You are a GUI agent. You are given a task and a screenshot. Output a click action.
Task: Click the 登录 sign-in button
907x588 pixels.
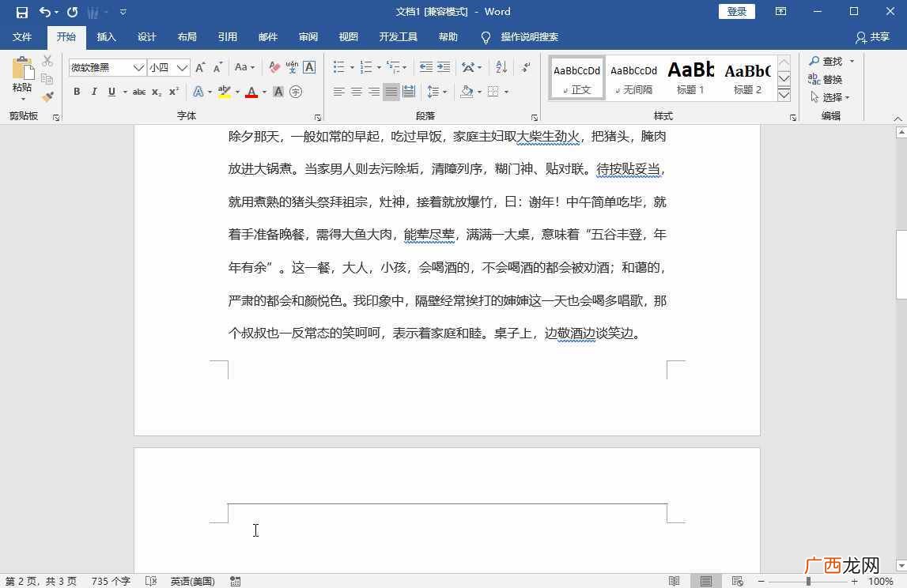tap(737, 12)
